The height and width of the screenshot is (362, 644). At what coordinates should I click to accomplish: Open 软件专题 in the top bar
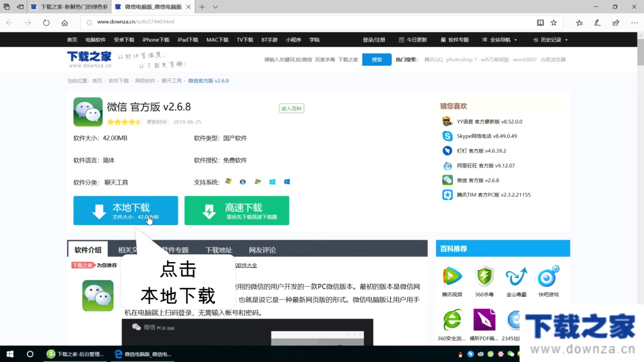pyautogui.click(x=454, y=40)
